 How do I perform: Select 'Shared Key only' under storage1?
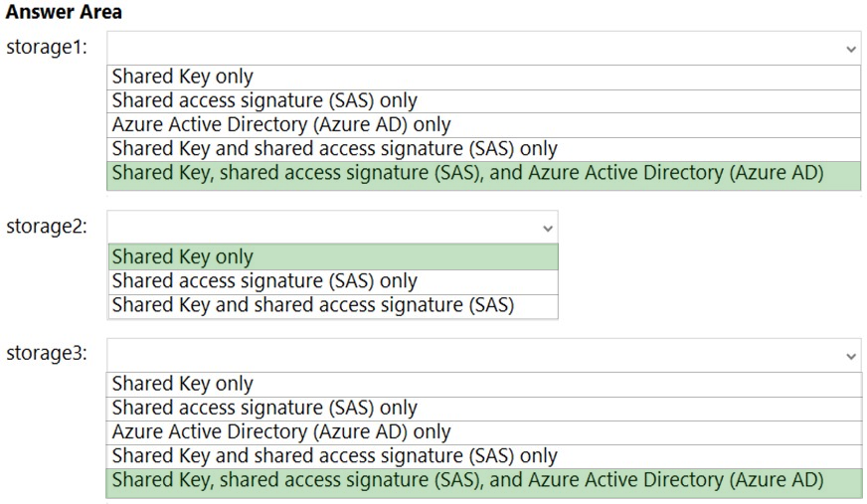[x=484, y=78]
